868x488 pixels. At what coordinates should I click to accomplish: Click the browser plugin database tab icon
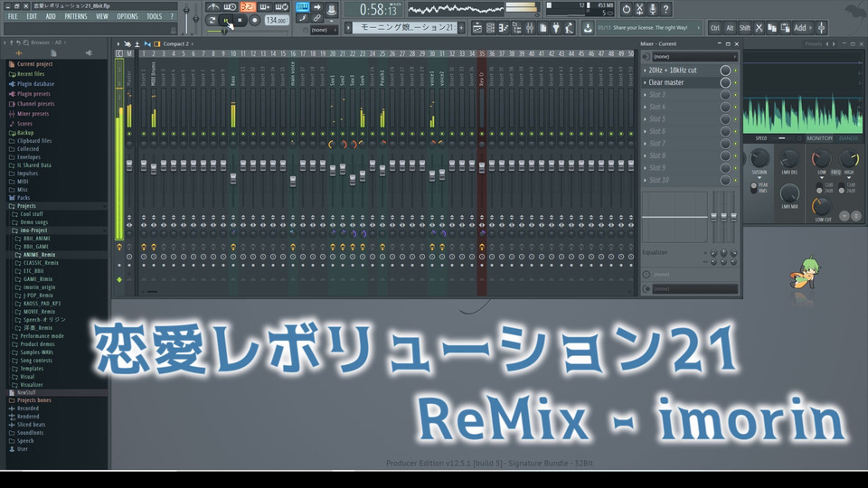pyautogui.click(x=18, y=53)
